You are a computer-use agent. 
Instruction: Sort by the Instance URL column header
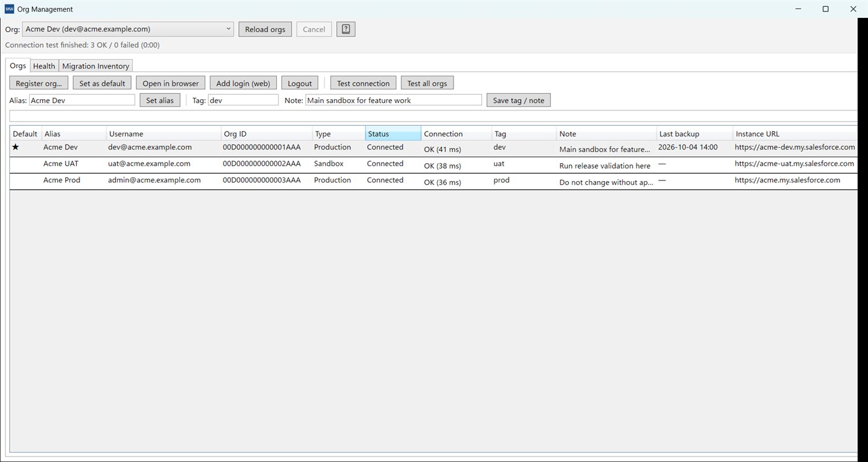click(x=795, y=133)
